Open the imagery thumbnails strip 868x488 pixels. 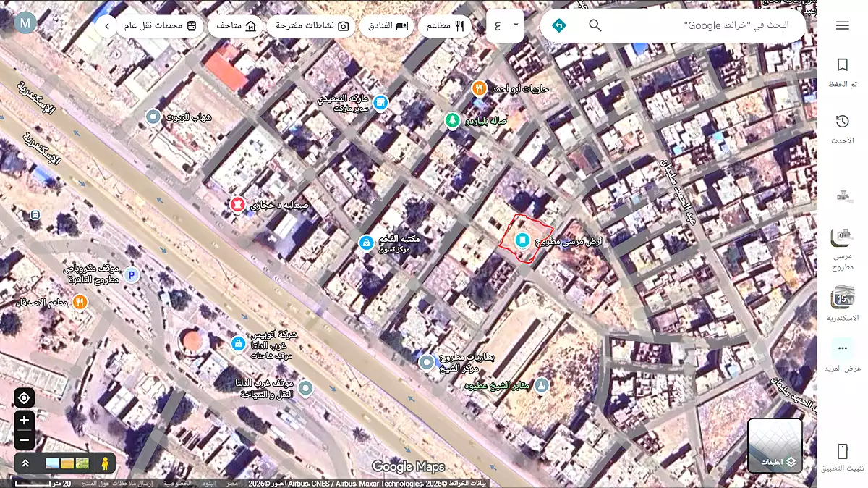(x=67, y=463)
